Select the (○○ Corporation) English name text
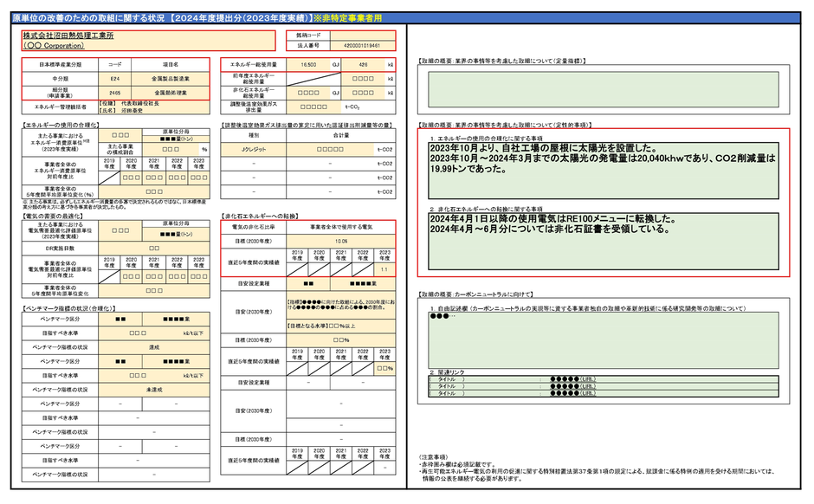Viewport: 814px width, 504px height. click(x=54, y=45)
